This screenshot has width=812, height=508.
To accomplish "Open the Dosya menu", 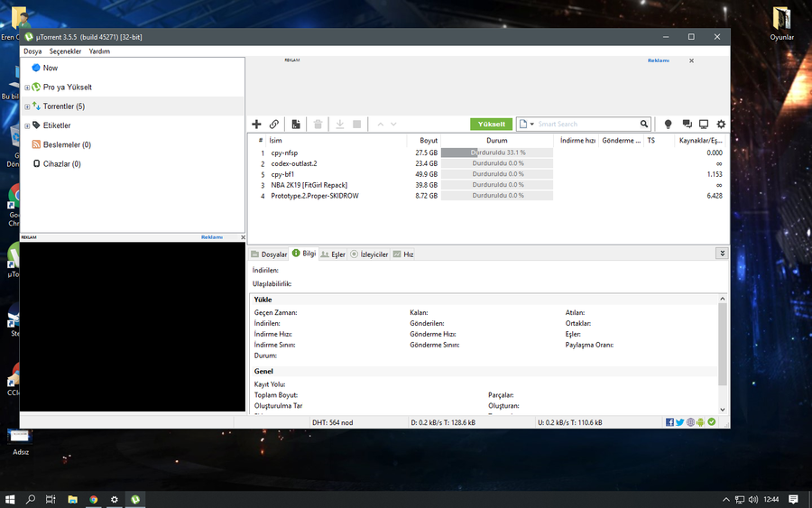I will [32, 51].
